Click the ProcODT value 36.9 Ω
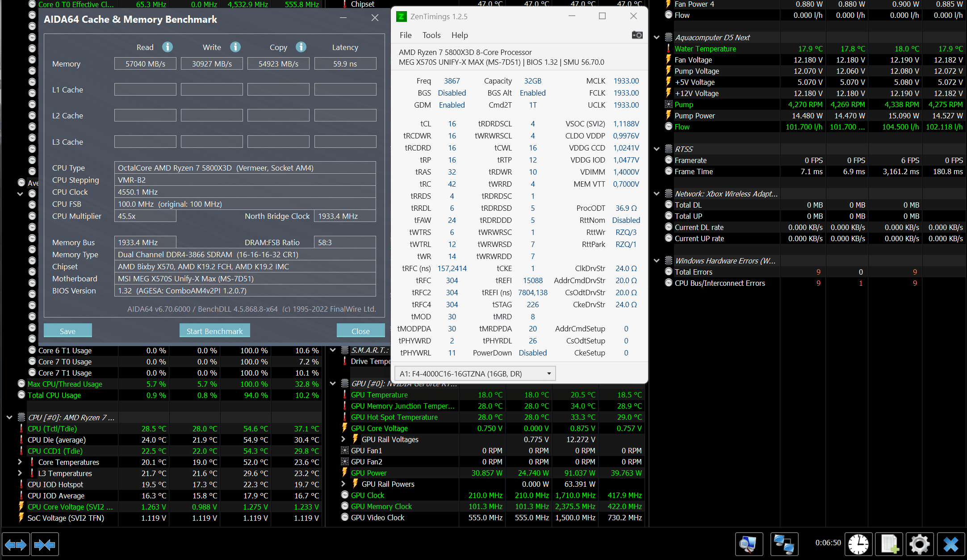 [626, 208]
